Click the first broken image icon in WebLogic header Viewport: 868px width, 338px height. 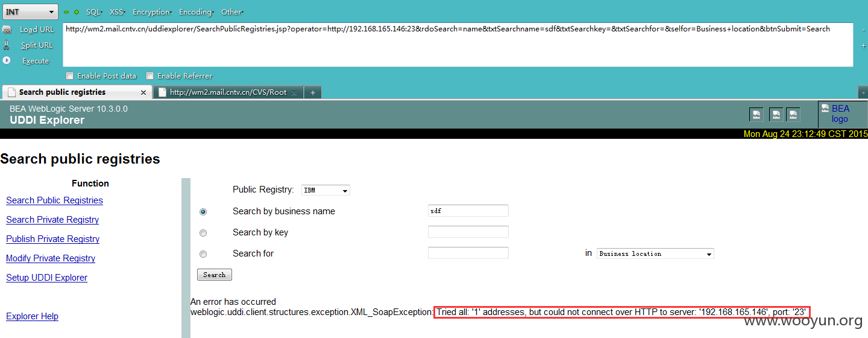(x=756, y=115)
